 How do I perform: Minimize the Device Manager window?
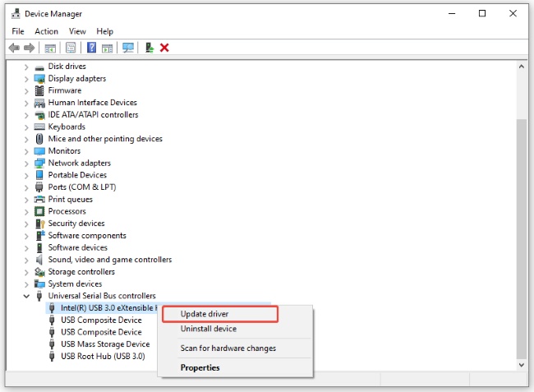click(452, 13)
